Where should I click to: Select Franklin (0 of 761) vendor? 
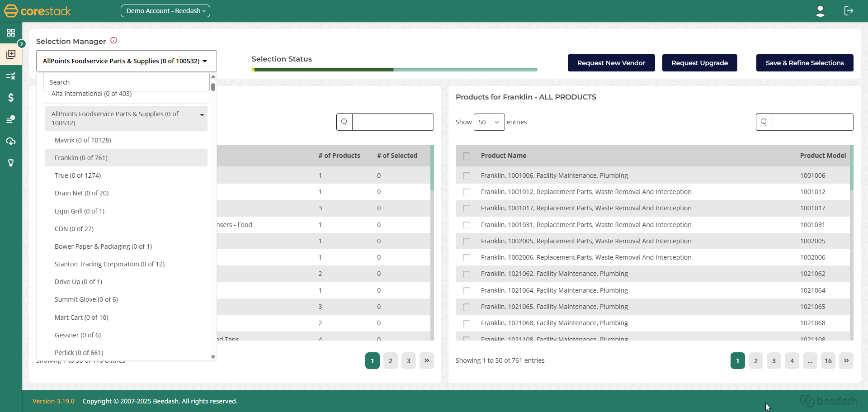[126, 158]
